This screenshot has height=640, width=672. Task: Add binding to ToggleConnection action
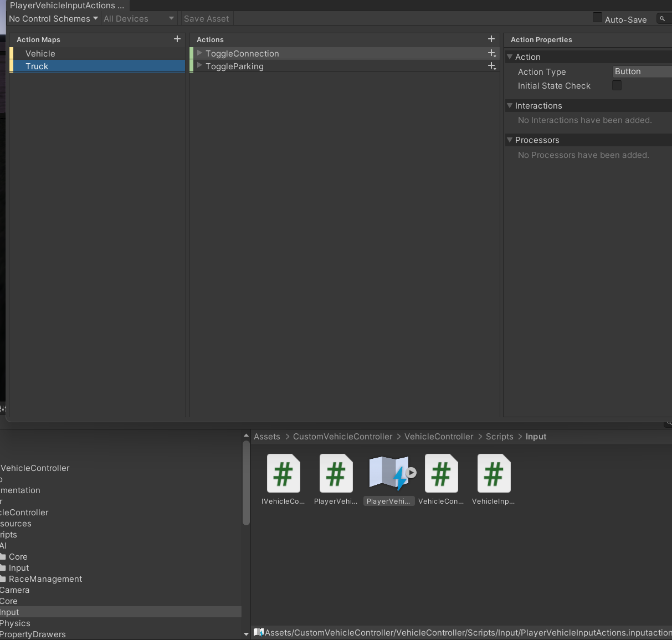click(x=491, y=53)
